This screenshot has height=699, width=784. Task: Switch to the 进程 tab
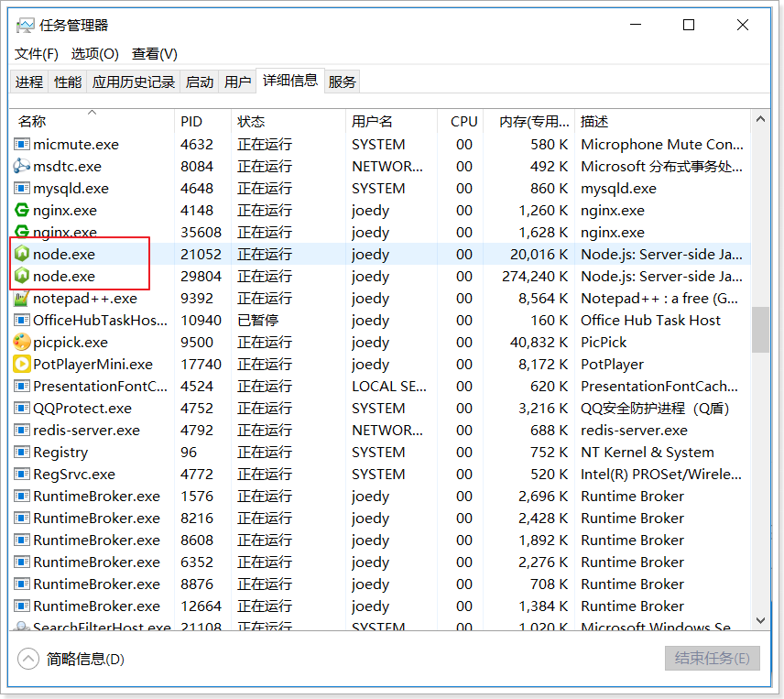(29, 82)
